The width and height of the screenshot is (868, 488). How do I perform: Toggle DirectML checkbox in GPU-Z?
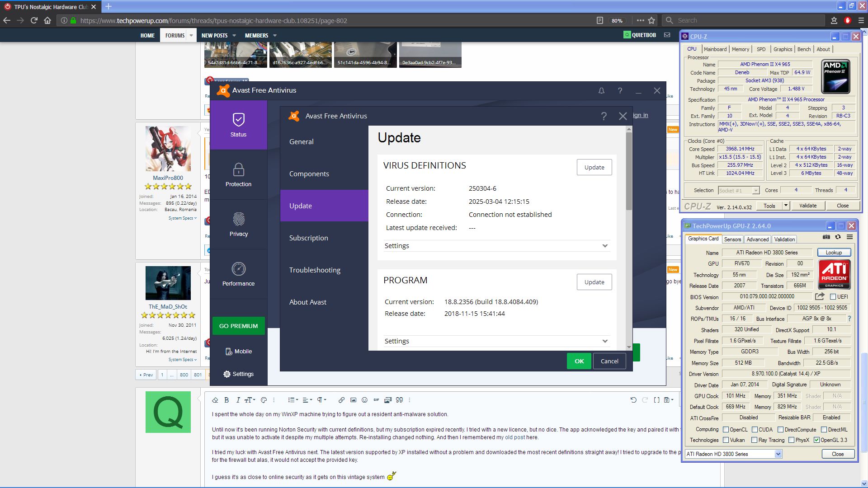[824, 430]
